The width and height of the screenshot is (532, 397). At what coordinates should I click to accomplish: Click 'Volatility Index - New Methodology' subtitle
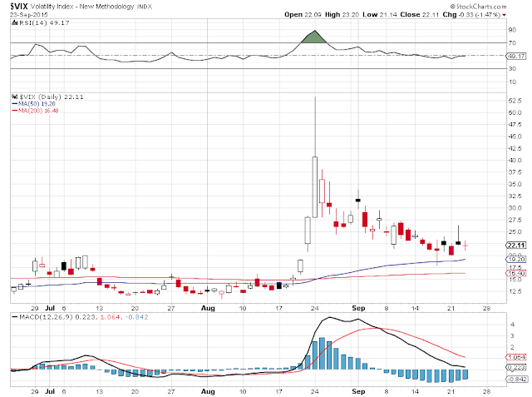click(x=82, y=7)
